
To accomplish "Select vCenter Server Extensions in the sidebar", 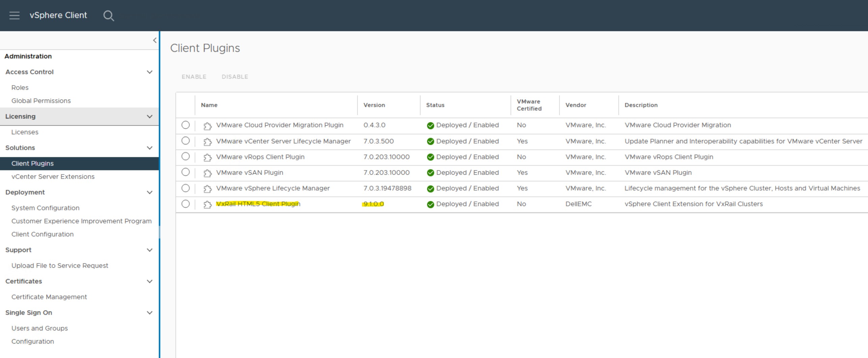I will 53,176.
